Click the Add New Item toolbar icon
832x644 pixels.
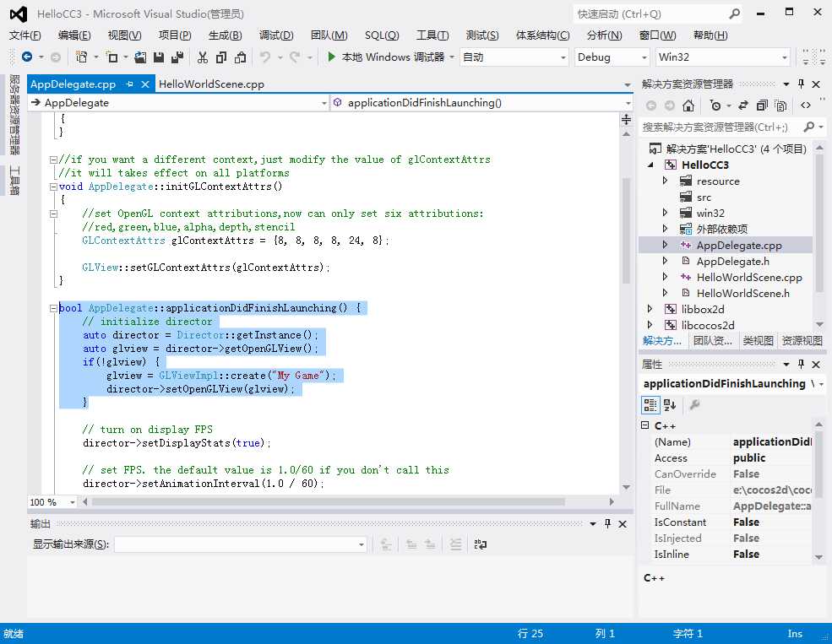pyautogui.click(x=112, y=57)
